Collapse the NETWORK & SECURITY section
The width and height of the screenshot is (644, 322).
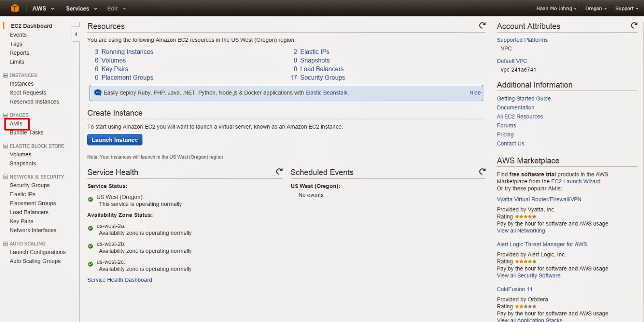(x=6, y=177)
